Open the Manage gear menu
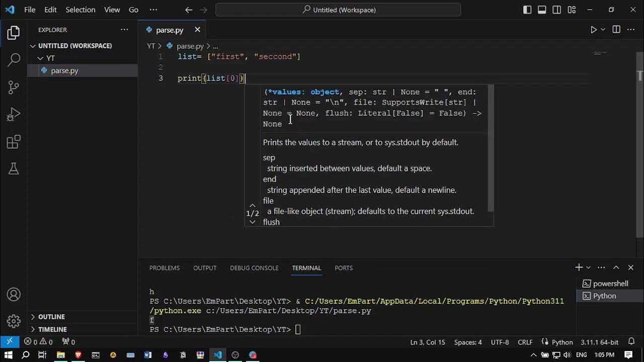The height and width of the screenshot is (362, 644). click(x=14, y=321)
